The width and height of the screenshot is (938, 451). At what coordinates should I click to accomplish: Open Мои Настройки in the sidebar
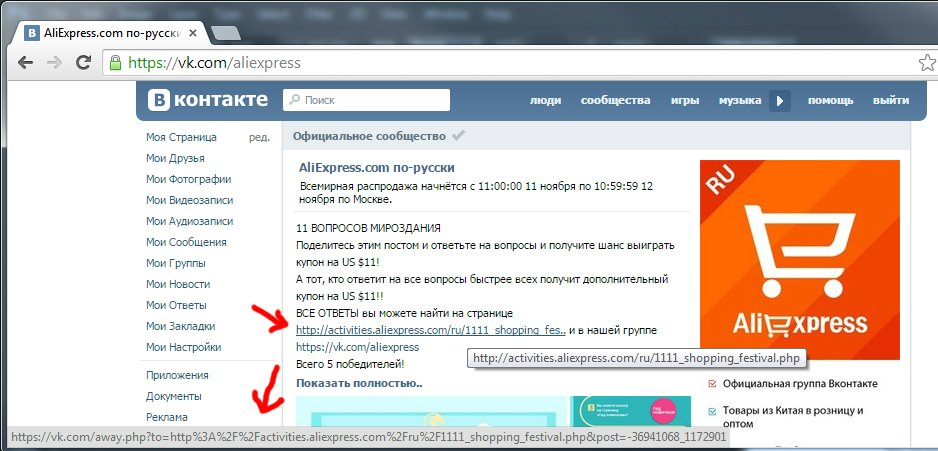click(x=184, y=347)
